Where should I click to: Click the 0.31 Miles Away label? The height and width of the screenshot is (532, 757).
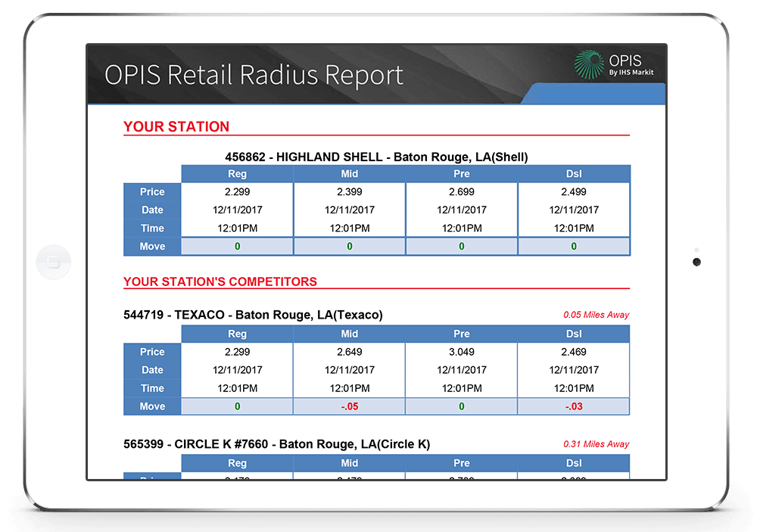coord(596,444)
